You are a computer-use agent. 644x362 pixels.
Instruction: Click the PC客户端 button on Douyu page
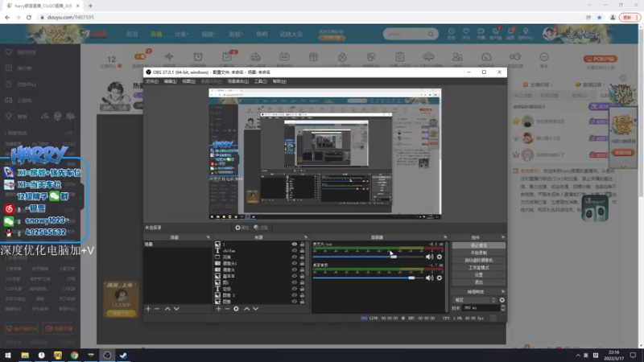(x=600, y=59)
